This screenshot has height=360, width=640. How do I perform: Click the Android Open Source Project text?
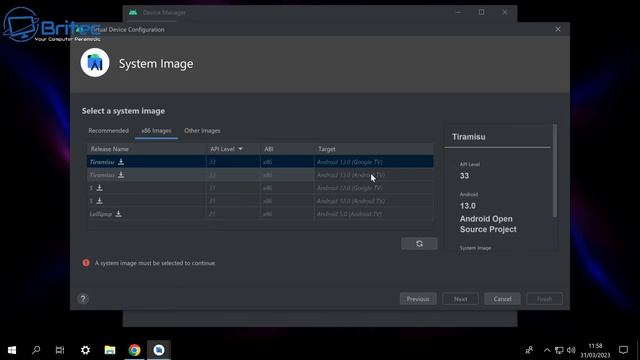point(488,224)
